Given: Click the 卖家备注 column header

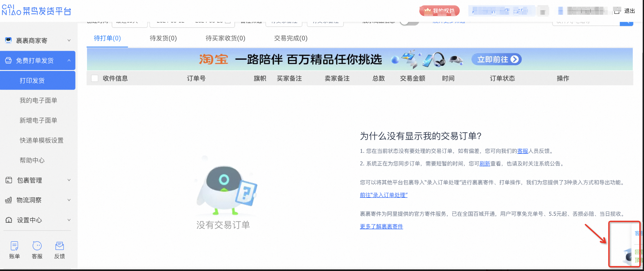Looking at the screenshot, I should [337, 78].
